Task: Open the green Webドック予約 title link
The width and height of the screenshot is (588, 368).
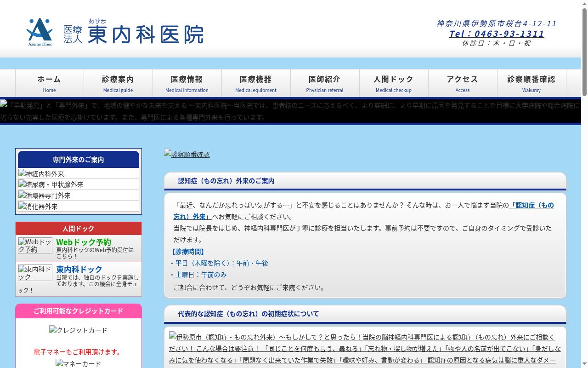Action: [84, 242]
